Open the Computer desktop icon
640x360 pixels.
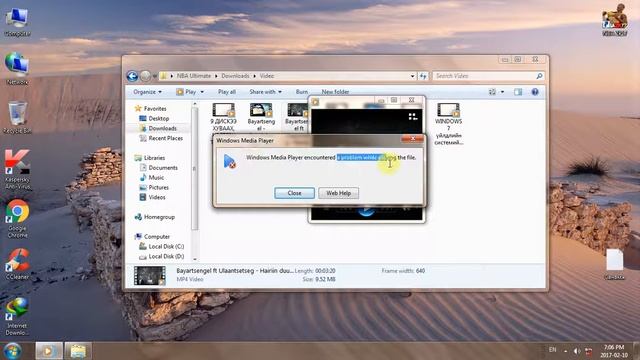17,22
